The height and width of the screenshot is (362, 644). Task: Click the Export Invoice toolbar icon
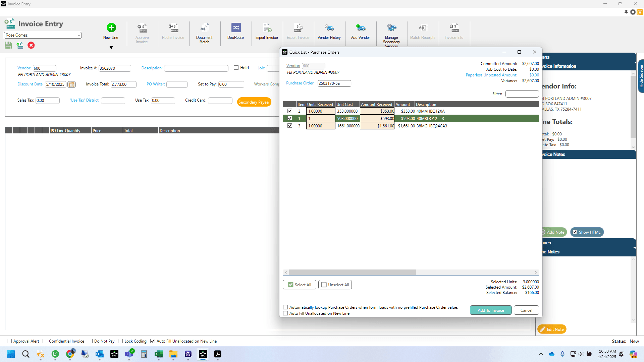point(298,27)
